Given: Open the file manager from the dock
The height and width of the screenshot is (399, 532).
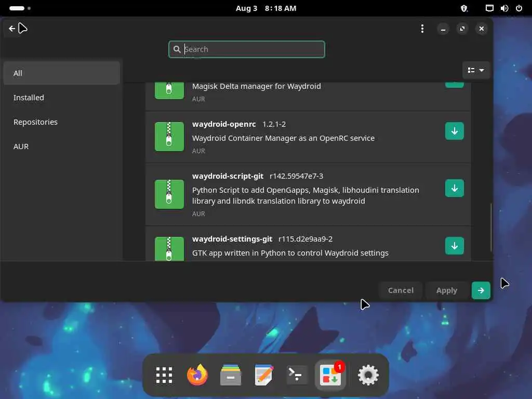Looking at the screenshot, I should coord(231,375).
